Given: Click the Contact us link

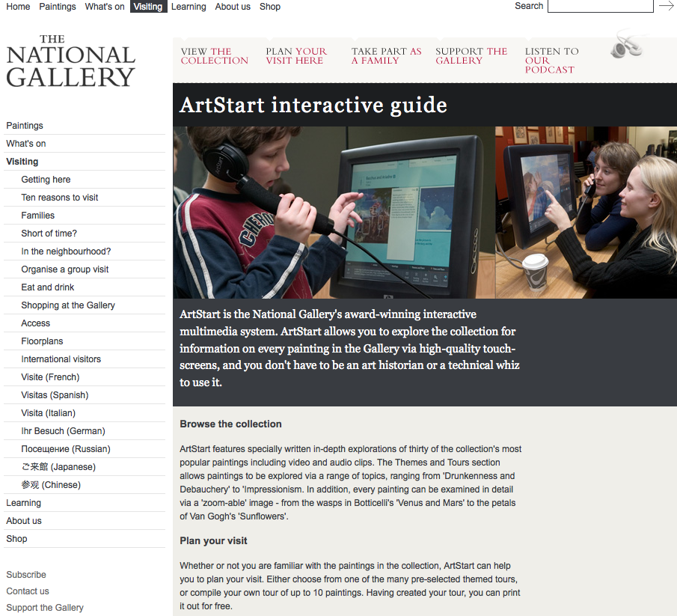Looking at the screenshot, I should [x=28, y=591].
